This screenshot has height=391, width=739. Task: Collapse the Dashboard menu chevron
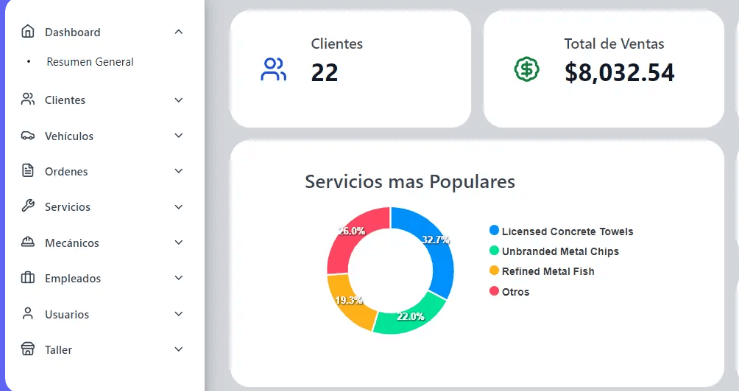pyautogui.click(x=179, y=32)
